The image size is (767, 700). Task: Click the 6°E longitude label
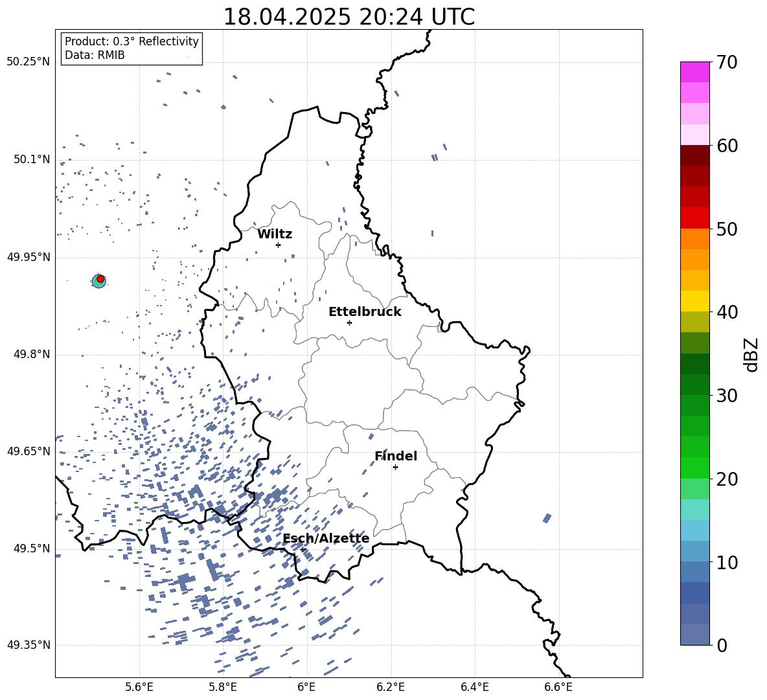[306, 687]
